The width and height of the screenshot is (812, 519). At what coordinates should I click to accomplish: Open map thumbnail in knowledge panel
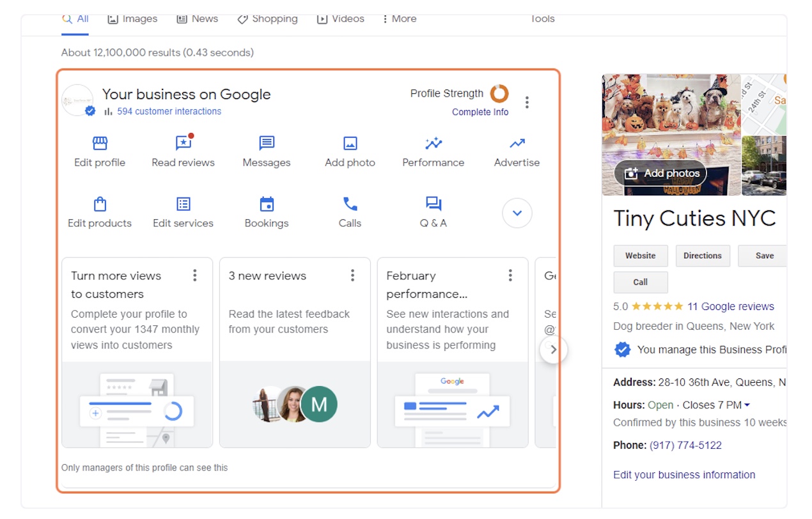(764, 104)
